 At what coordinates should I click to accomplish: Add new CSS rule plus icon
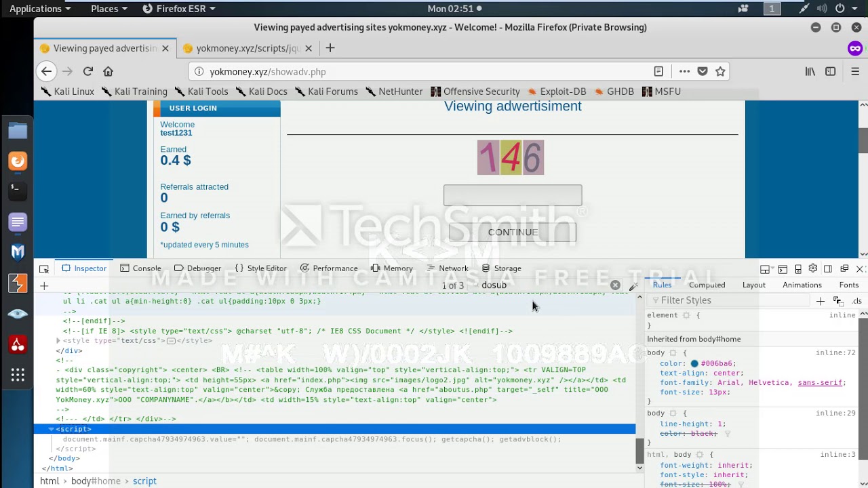pyautogui.click(x=821, y=300)
